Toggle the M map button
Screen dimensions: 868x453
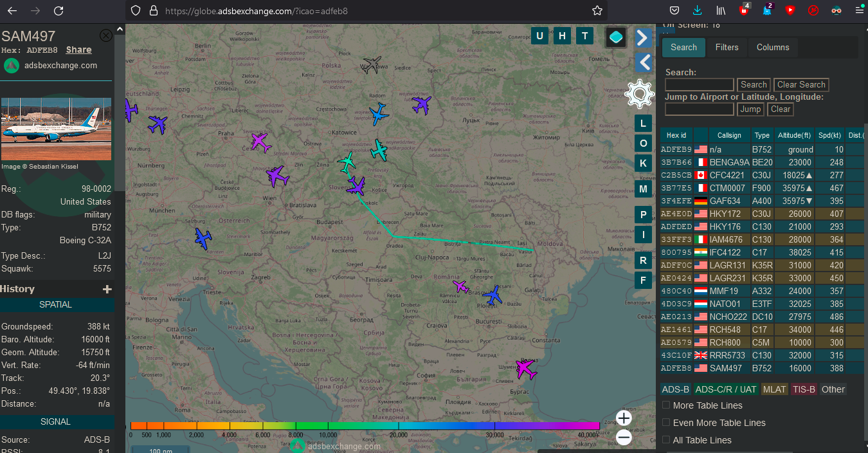[643, 189]
